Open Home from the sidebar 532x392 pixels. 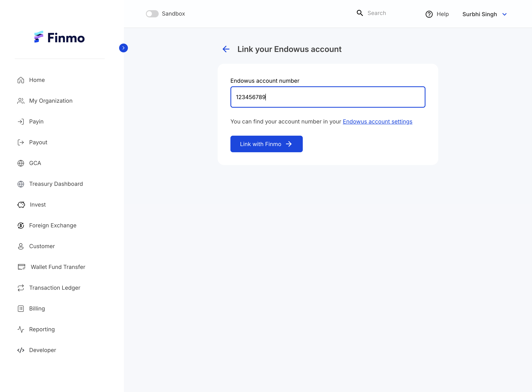[37, 80]
